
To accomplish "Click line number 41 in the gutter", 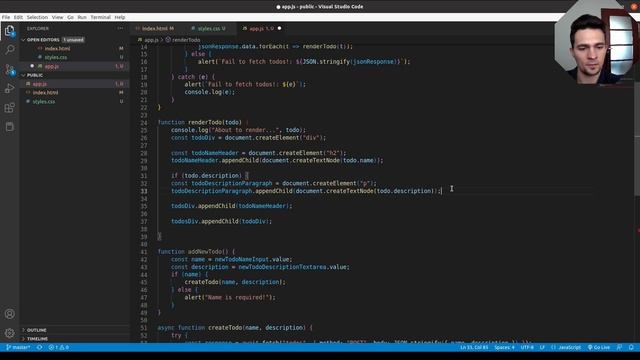I will click(144, 252).
